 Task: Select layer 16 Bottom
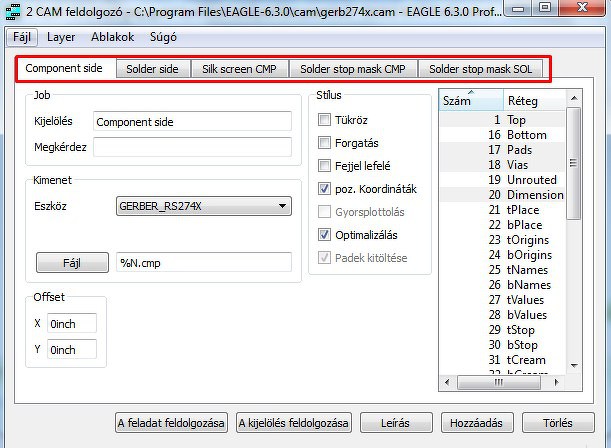click(502, 135)
